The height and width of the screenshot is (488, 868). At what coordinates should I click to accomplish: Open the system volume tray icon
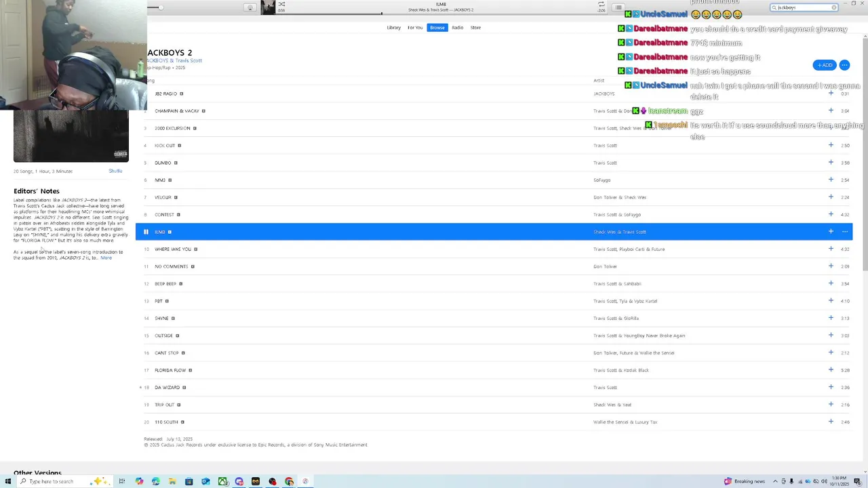pyautogui.click(x=824, y=481)
